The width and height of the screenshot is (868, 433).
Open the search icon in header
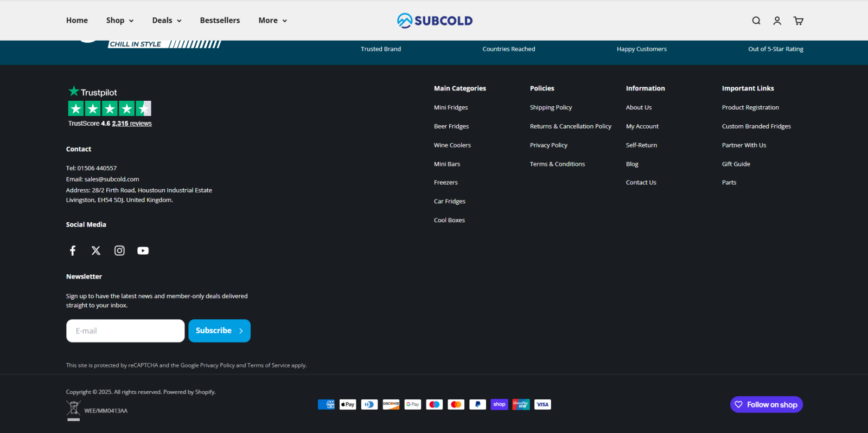click(756, 21)
